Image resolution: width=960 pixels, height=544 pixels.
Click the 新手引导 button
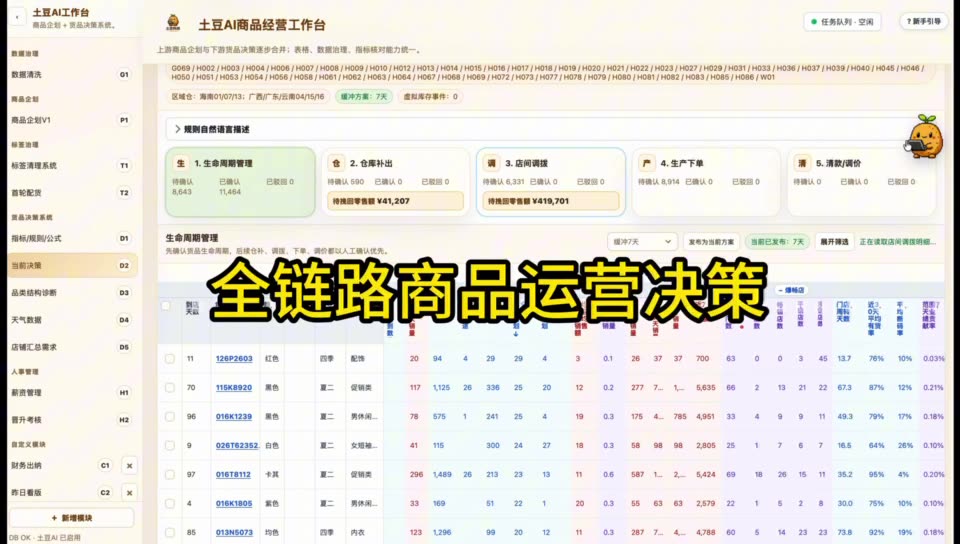[x=923, y=21]
